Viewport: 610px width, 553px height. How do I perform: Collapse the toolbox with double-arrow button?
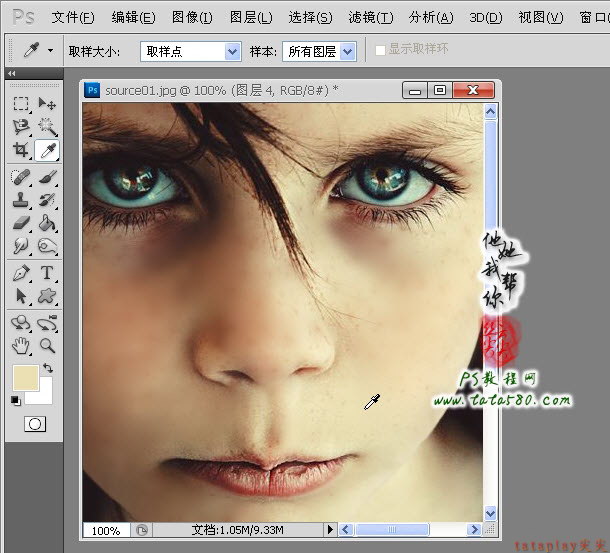(12, 73)
